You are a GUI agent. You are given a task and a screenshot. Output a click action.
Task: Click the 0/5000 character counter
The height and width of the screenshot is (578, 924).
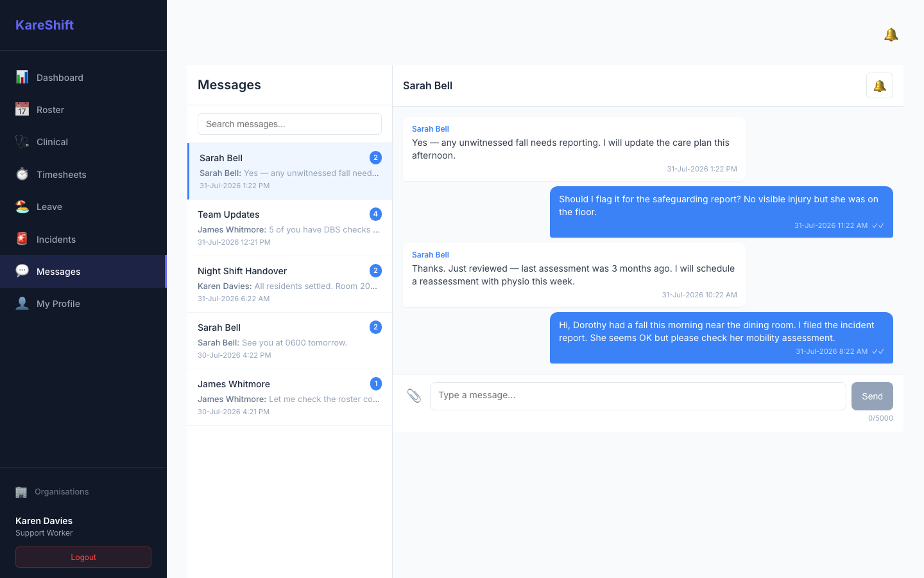pyautogui.click(x=880, y=418)
